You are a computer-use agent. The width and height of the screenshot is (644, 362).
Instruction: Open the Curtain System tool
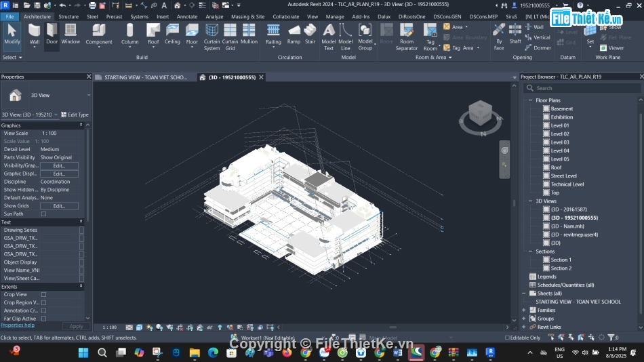pyautogui.click(x=212, y=37)
